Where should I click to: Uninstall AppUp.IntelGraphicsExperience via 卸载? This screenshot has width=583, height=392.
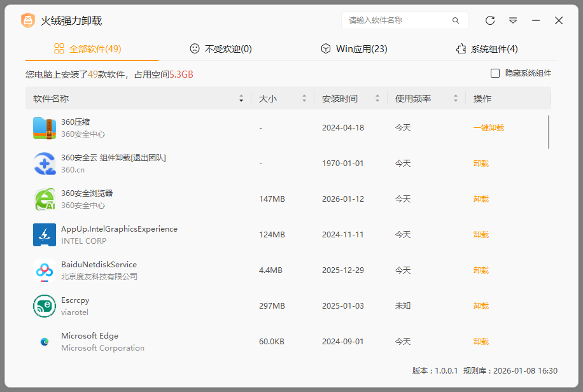(x=481, y=235)
